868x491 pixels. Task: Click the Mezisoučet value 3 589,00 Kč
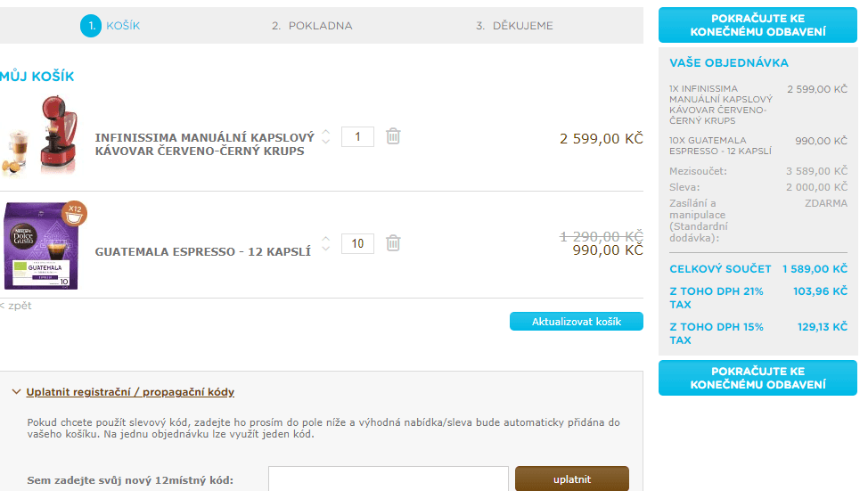pyautogui.click(x=816, y=171)
